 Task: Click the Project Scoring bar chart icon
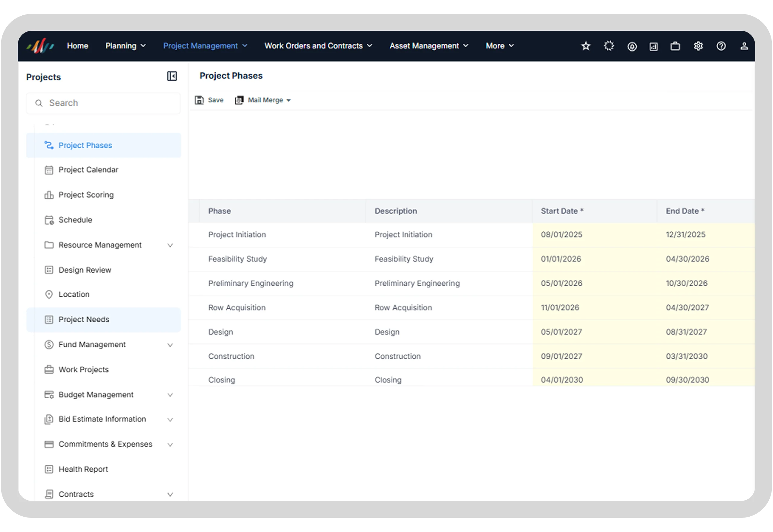click(49, 195)
